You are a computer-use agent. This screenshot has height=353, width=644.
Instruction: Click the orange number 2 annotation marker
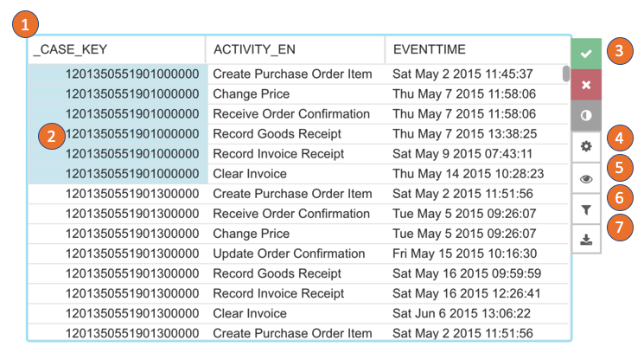[52, 136]
